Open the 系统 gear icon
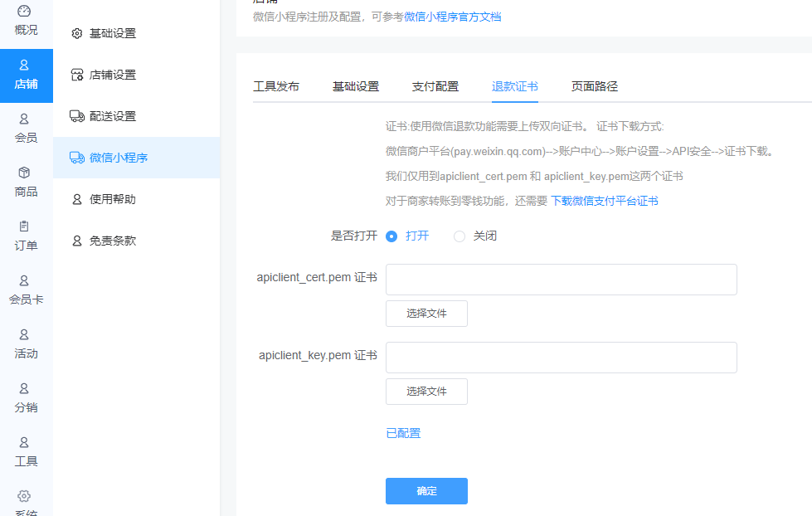Viewport: 812px width, 516px height. coord(24,496)
